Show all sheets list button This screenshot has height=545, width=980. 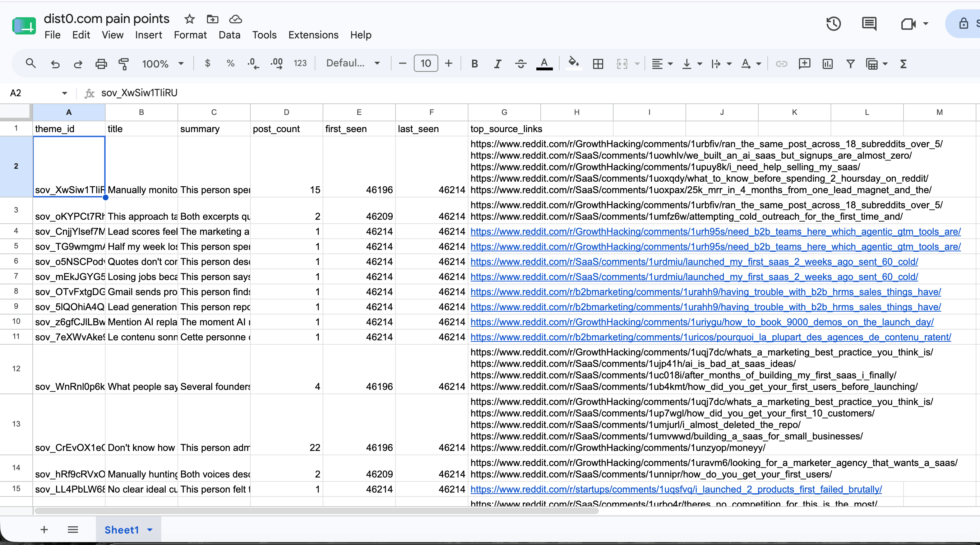click(73, 530)
